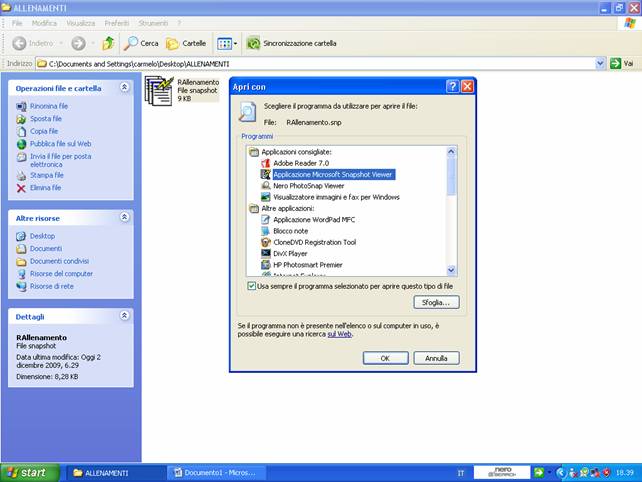The height and width of the screenshot is (482, 642).
Task: Open the Visualizza menu
Action: pyautogui.click(x=81, y=23)
